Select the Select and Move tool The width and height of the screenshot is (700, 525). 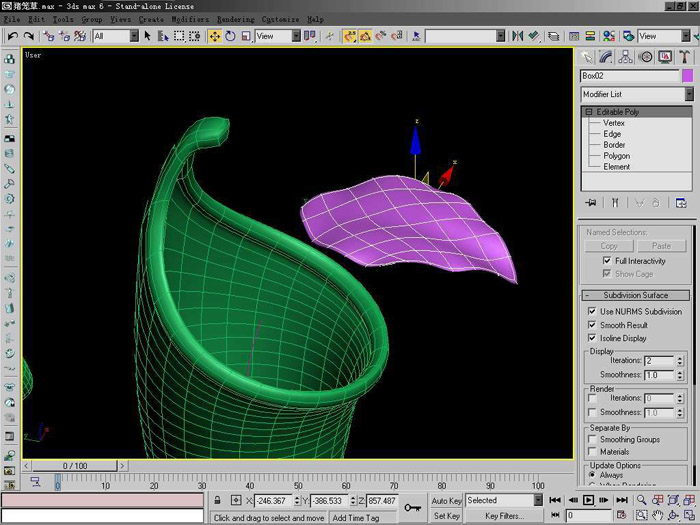pos(215,36)
